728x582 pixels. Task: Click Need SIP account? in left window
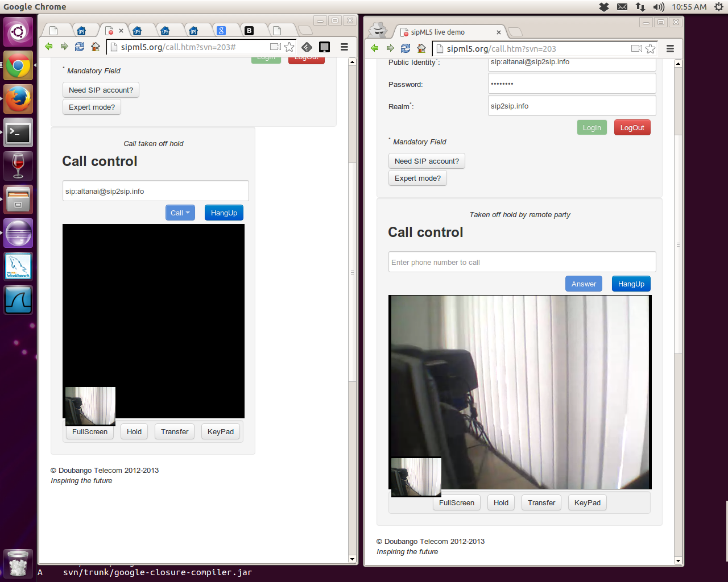click(x=101, y=90)
